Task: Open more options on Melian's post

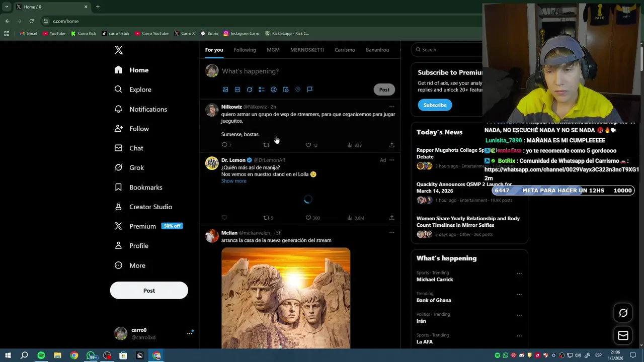Action: tap(392, 233)
